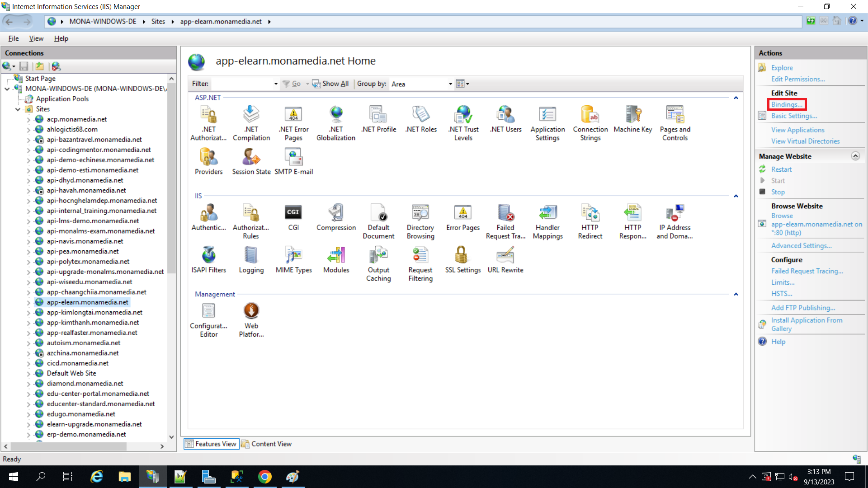Collapse the Sites tree node
868x488 pixels.
tap(18, 109)
